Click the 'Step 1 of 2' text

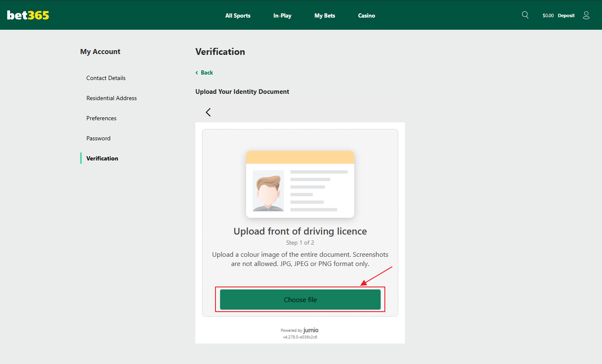[x=300, y=243]
